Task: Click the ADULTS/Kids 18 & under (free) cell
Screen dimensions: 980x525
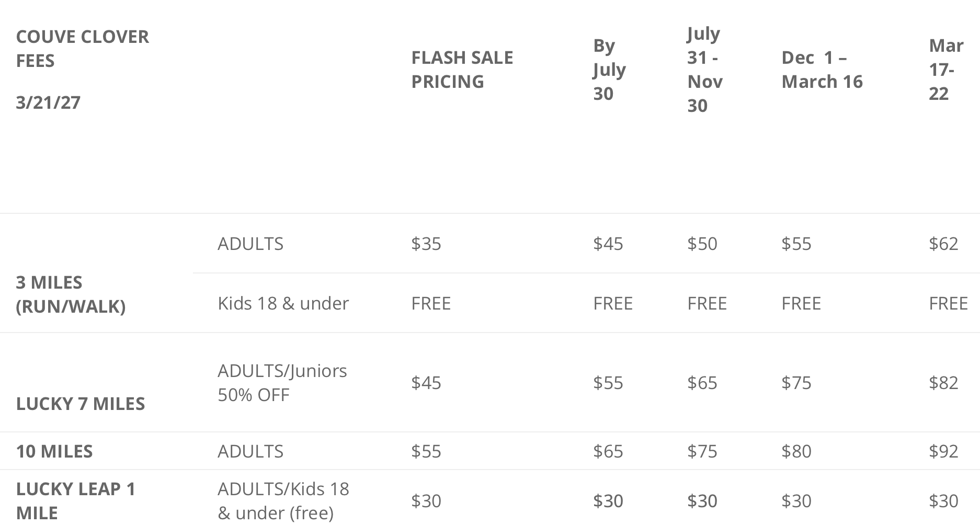Action: coord(283,500)
